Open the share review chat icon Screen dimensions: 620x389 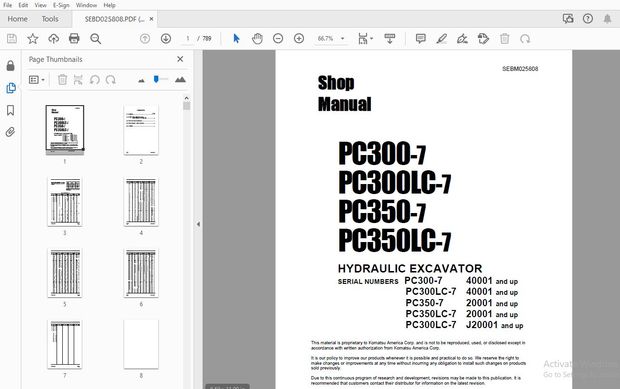(568, 19)
